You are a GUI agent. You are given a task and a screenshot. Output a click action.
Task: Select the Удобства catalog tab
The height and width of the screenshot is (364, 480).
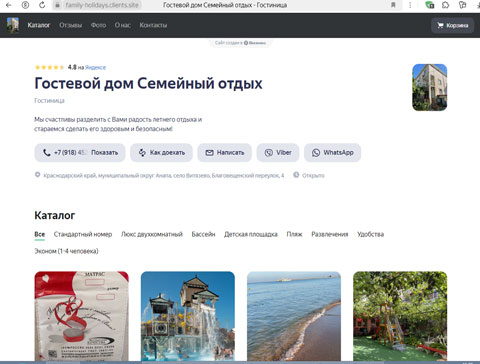[x=371, y=234]
